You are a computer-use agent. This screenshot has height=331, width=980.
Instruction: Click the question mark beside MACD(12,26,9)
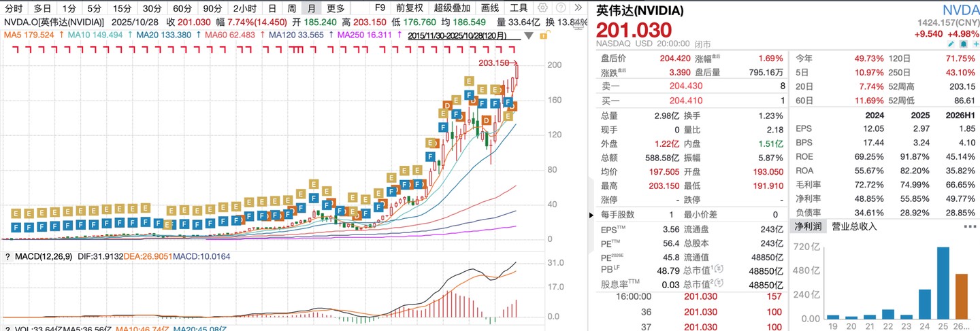[7, 256]
